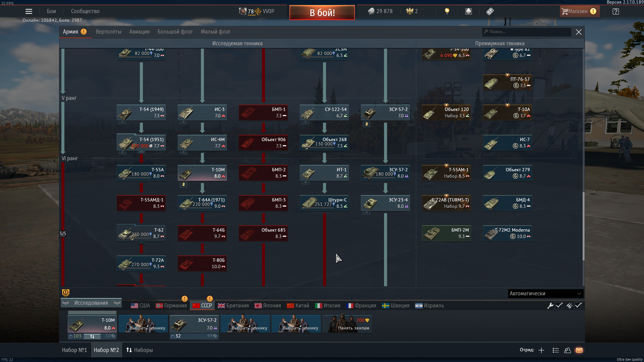Select Т-72АВ (TURMS-T) premium tank
Viewport: 644px width, 362px height.
click(x=446, y=203)
